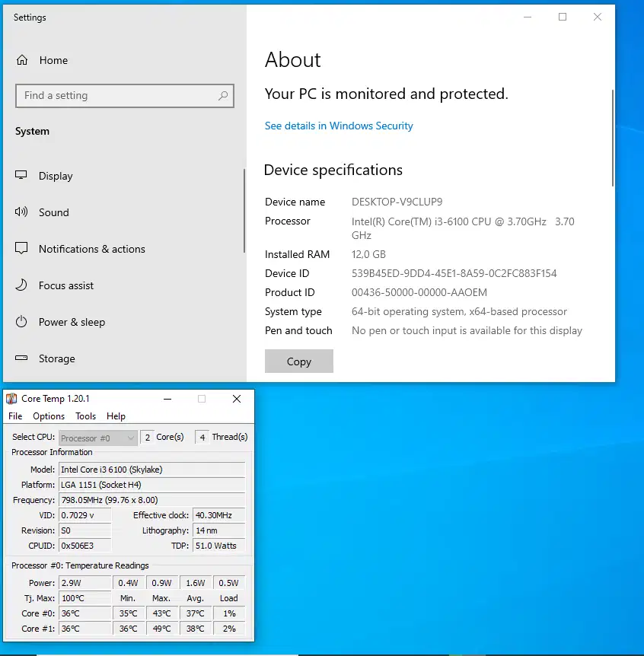Click Core Temp app icon in title bar
644x656 pixels.
pyautogui.click(x=11, y=399)
